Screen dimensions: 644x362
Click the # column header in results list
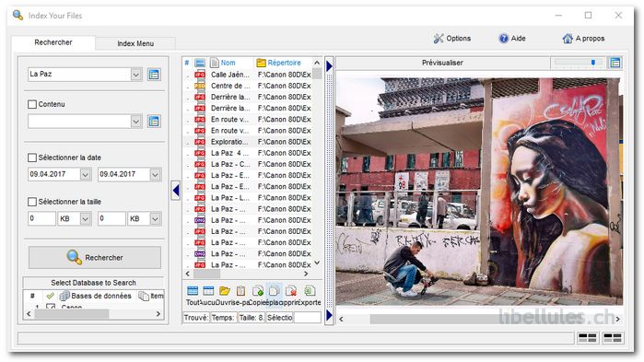[187, 63]
